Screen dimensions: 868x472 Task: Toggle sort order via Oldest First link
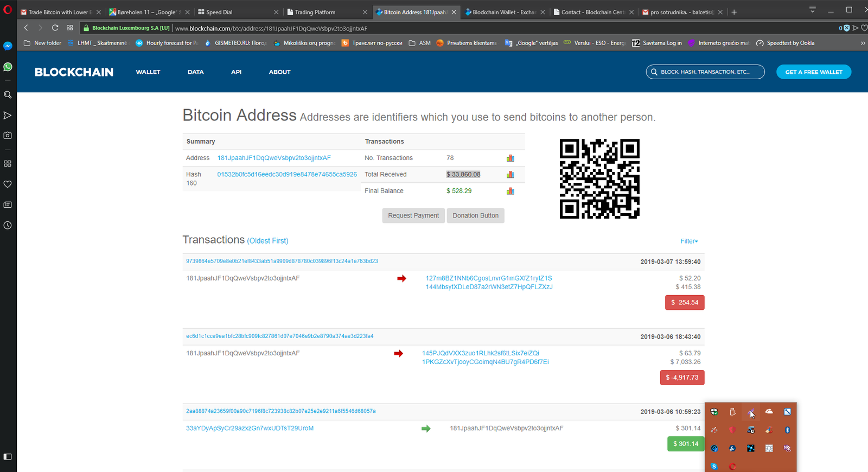click(x=267, y=241)
